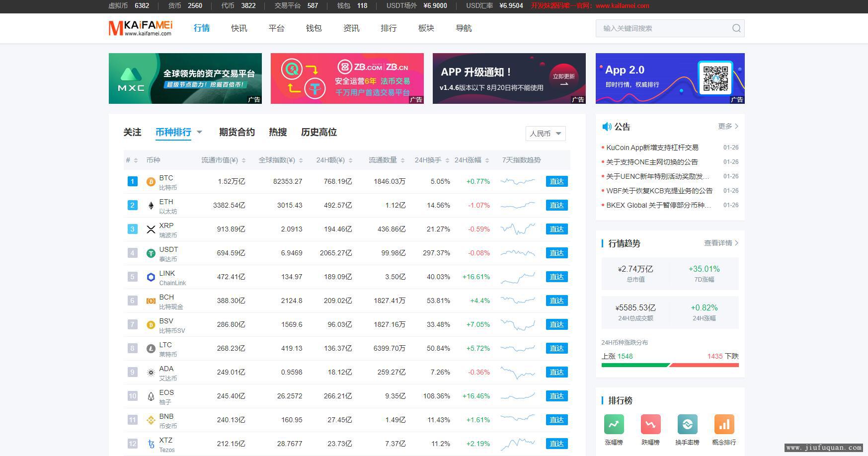
Task: Click the ADA coin icon
Action: point(151,373)
